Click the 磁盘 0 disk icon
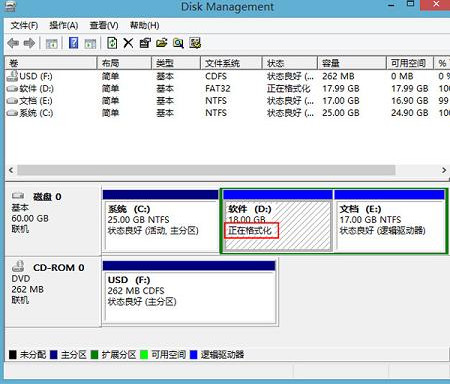 [18, 196]
